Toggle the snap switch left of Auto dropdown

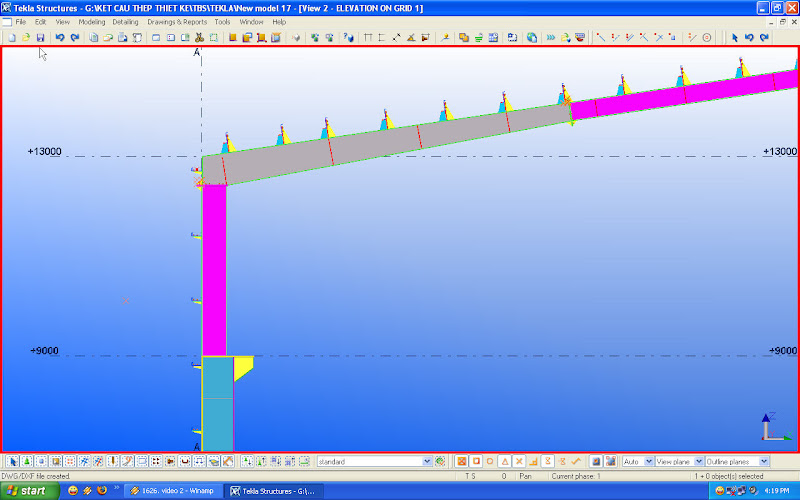click(x=609, y=461)
